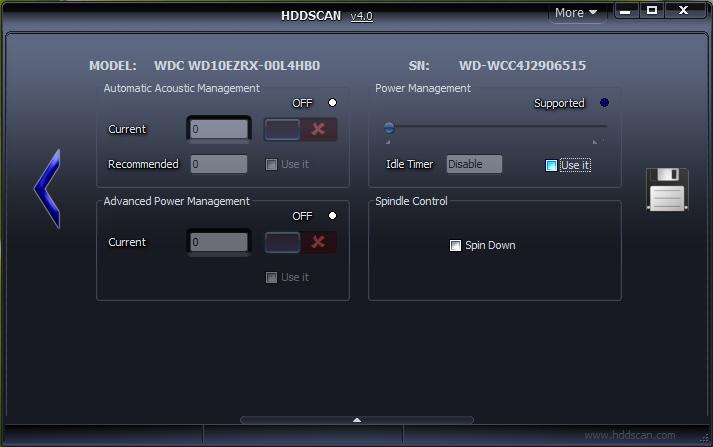Check the Spin Down checkbox
713x447 pixels.
point(456,245)
